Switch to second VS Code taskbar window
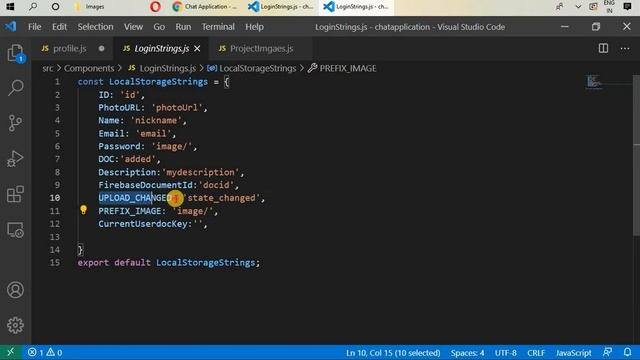The width and height of the screenshot is (640, 360). coord(356,7)
